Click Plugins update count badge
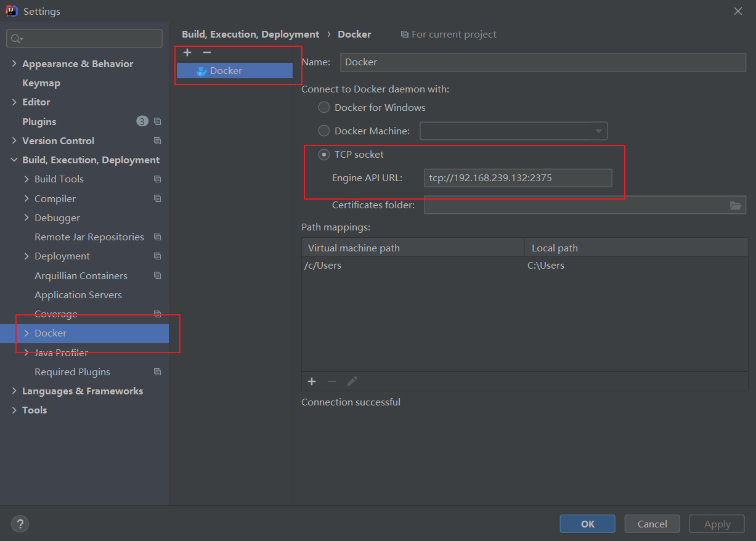Screen dimensions: 756x541 pyautogui.click(x=142, y=121)
